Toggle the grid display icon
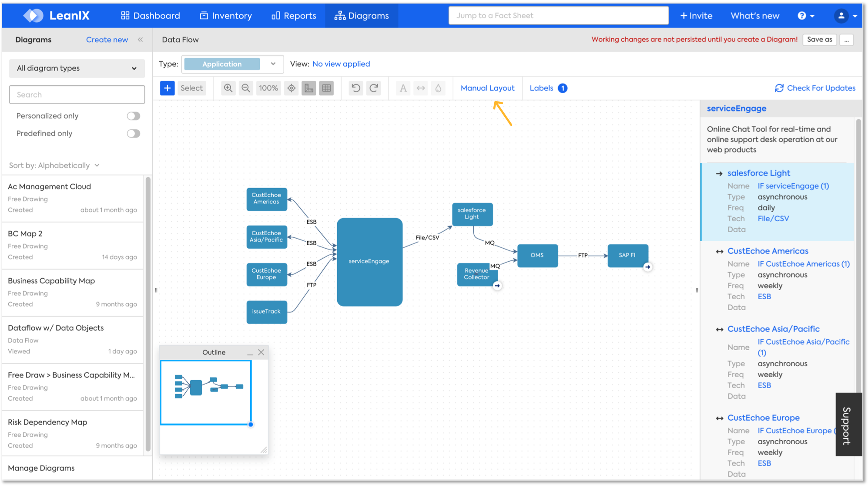This screenshot has height=486, width=868. tap(327, 88)
